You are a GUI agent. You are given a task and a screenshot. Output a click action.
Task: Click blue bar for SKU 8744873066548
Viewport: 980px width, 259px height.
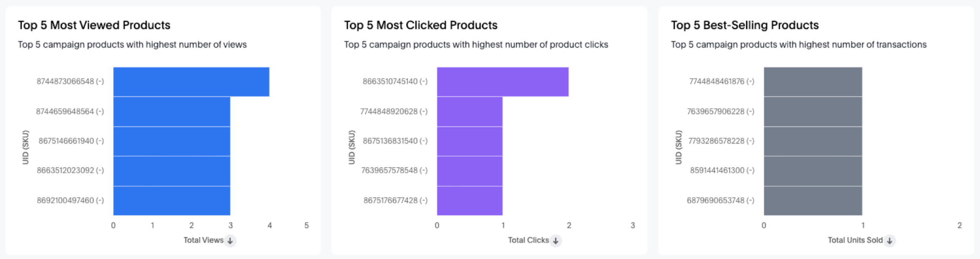191,82
